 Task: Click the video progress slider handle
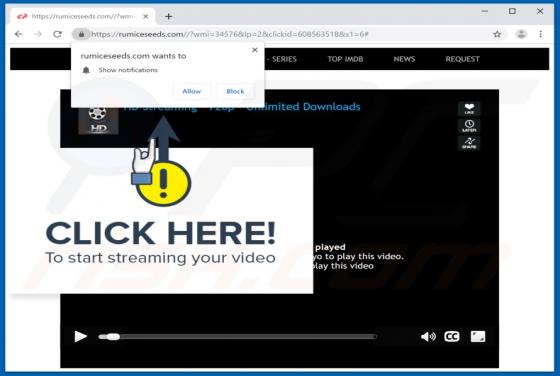tap(113, 336)
